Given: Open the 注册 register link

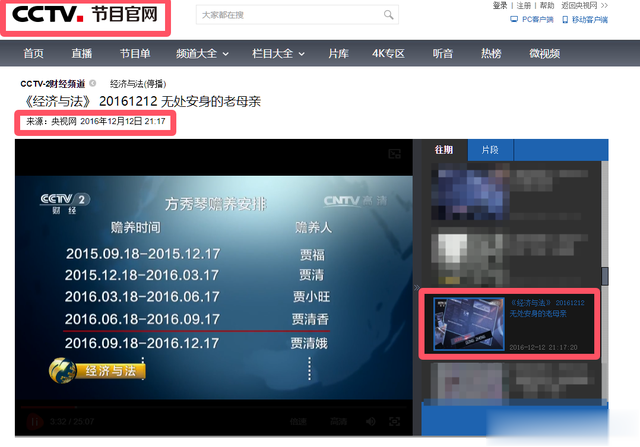Looking at the screenshot, I should 524,5.
